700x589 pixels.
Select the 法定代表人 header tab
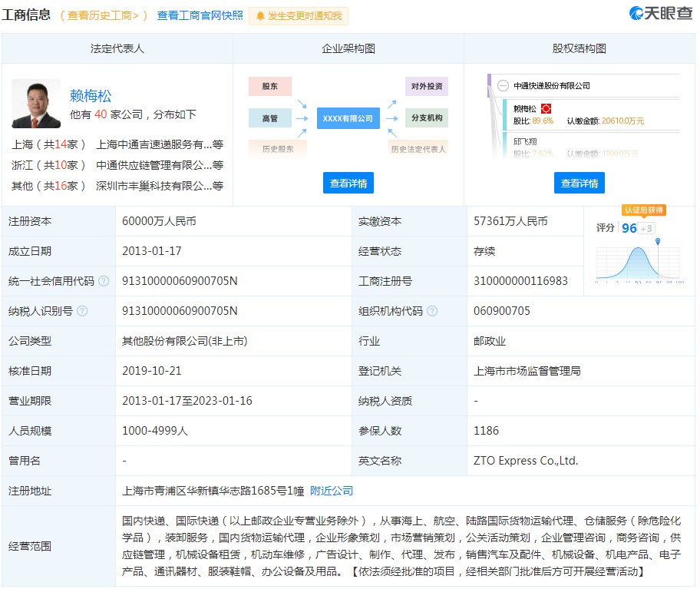[x=117, y=48]
